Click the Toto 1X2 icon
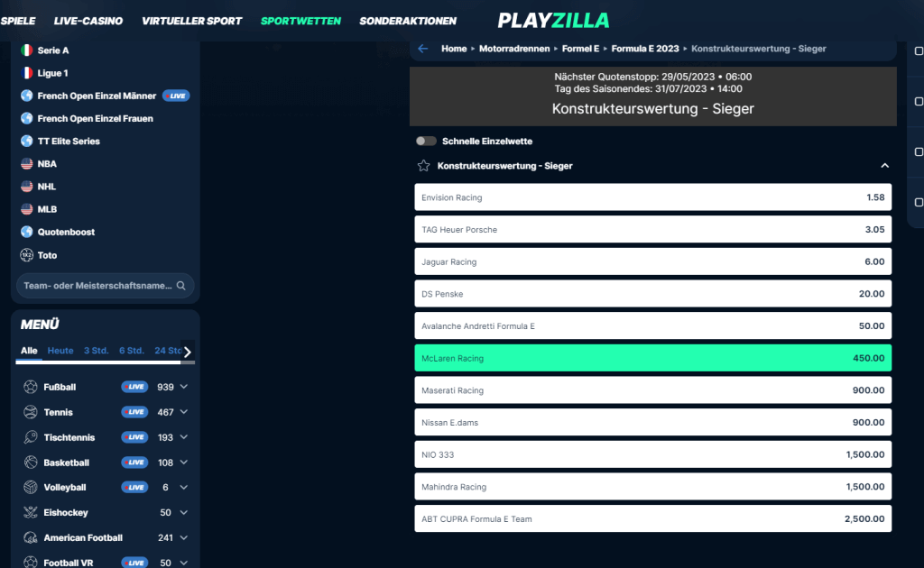The height and width of the screenshot is (568, 924). point(26,255)
